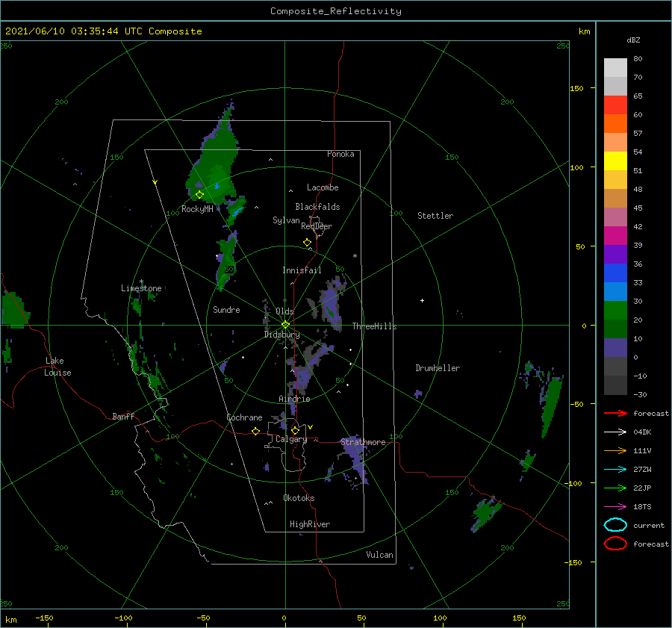Image resolution: width=672 pixels, height=628 pixels.
Task: Click the HighRiver label
Action: click(x=310, y=524)
